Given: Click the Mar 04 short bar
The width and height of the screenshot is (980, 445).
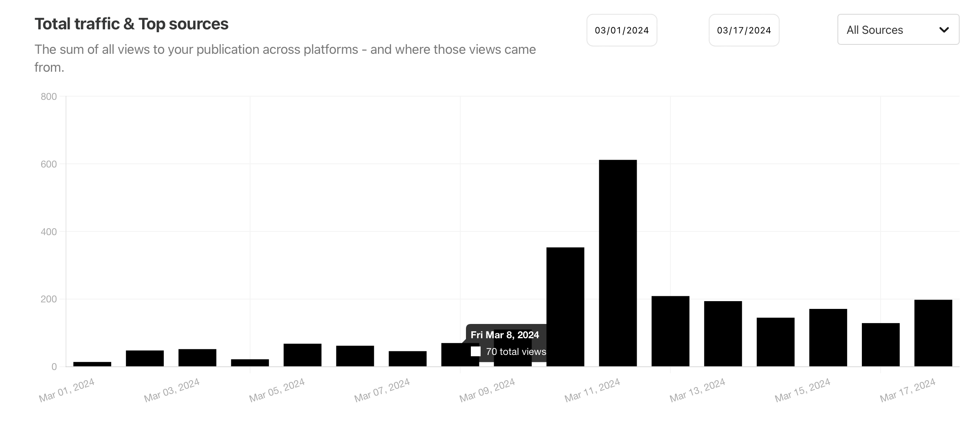Looking at the screenshot, I should tap(250, 363).
